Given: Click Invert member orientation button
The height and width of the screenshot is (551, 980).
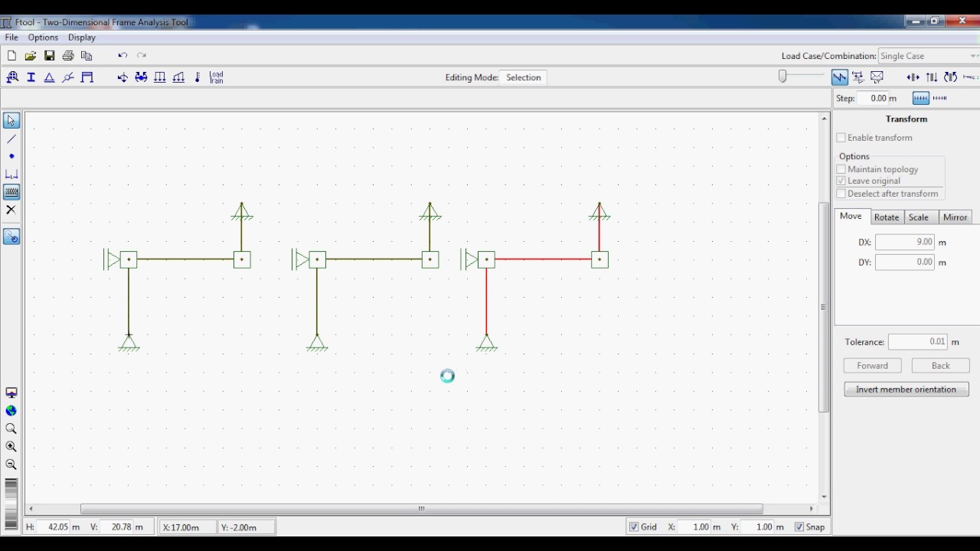Looking at the screenshot, I should 906,390.
